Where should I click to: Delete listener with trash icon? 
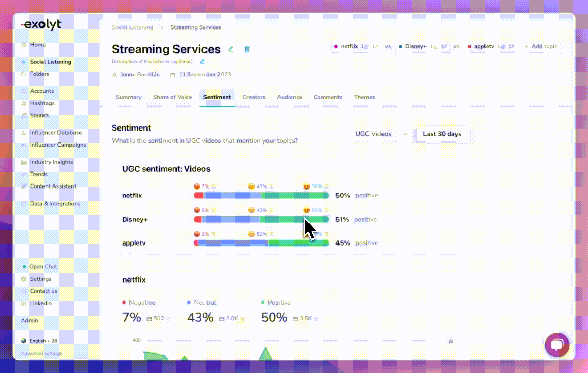pos(247,49)
